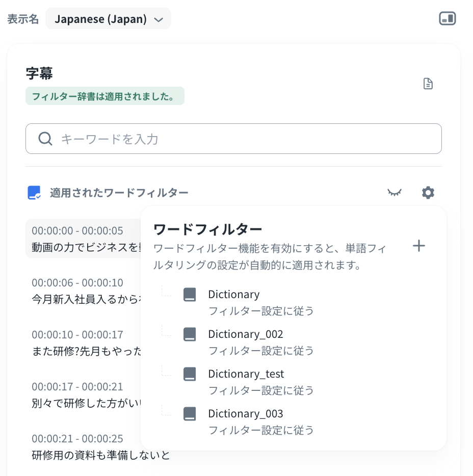Click the book icon beside Dictionary_test
The image size is (473, 476).
coord(190,374)
